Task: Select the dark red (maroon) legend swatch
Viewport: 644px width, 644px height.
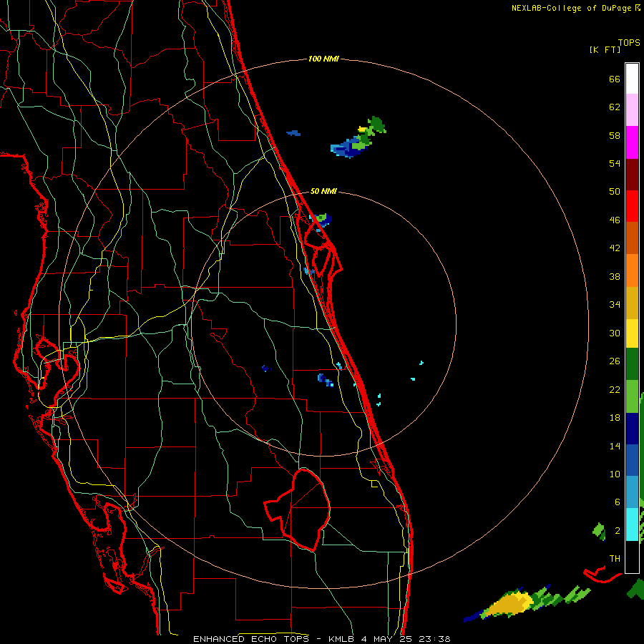Action: coord(632,175)
